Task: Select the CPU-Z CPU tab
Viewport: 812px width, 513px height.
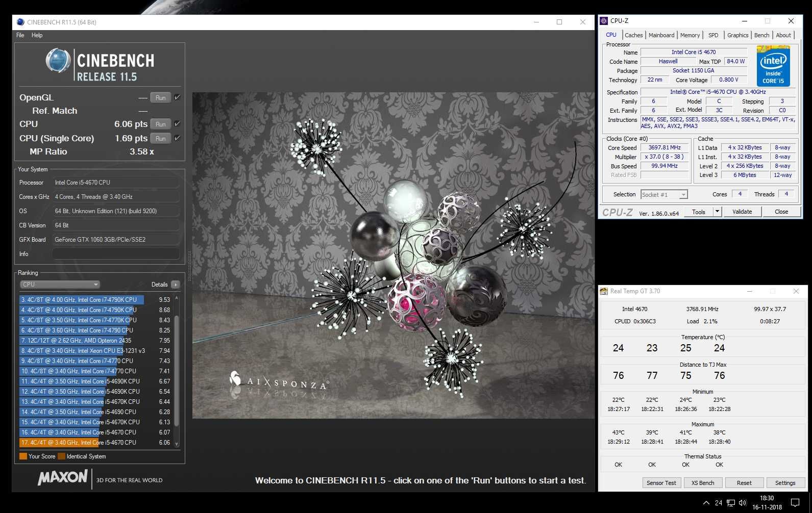Action: [611, 35]
